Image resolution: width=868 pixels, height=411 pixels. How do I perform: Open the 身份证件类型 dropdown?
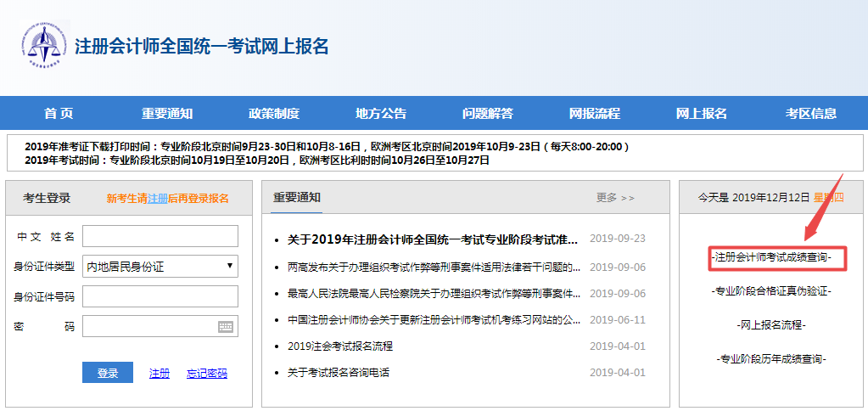click(x=160, y=267)
